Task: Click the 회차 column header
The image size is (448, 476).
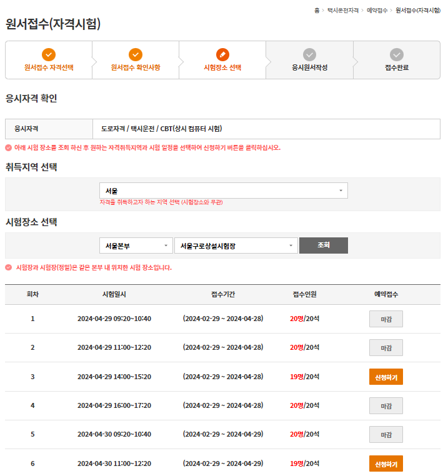Action: click(x=32, y=294)
